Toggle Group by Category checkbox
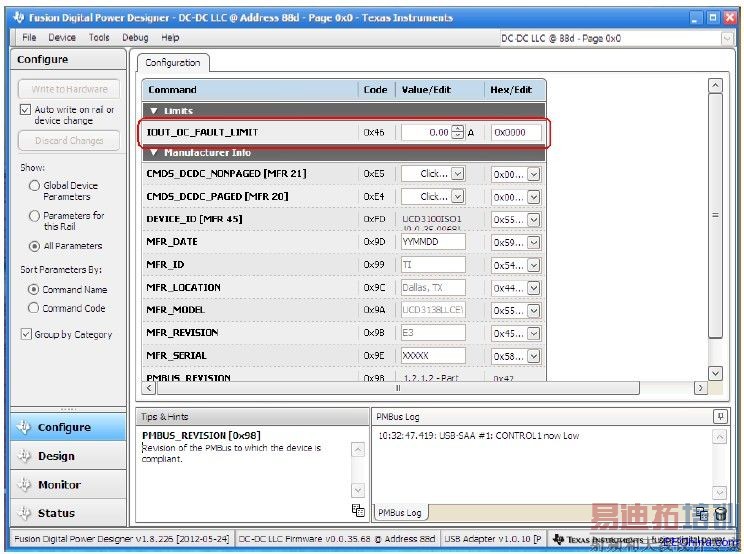Viewport: 744px width, 554px height. pyautogui.click(x=26, y=334)
